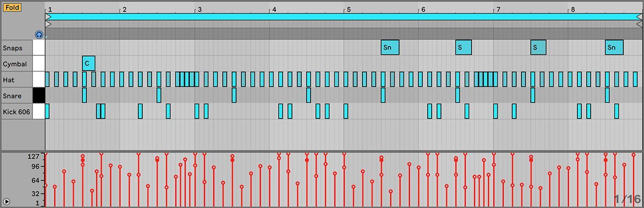Click the white key pad beside Hat
The height and width of the screenshot is (208, 644).
(x=39, y=79)
